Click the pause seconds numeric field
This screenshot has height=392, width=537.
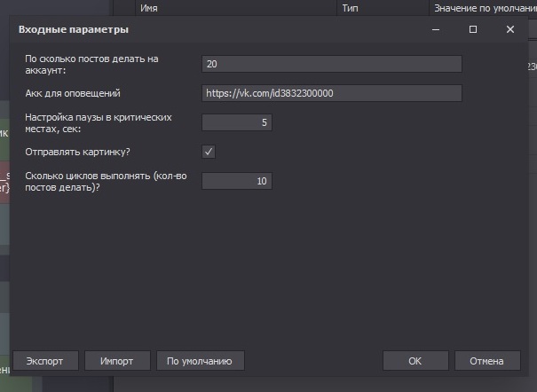click(x=237, y=122)
